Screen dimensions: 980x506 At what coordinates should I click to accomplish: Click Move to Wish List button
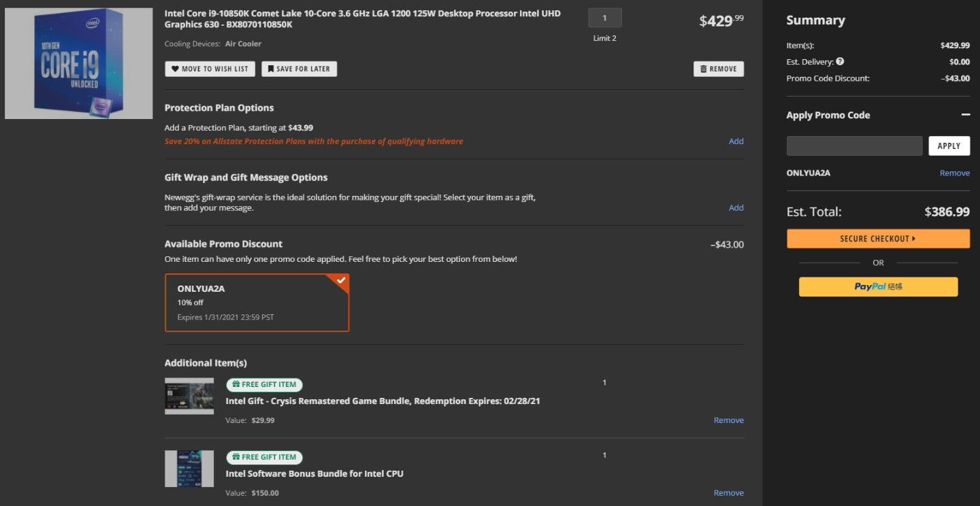(x=210, y=69)
